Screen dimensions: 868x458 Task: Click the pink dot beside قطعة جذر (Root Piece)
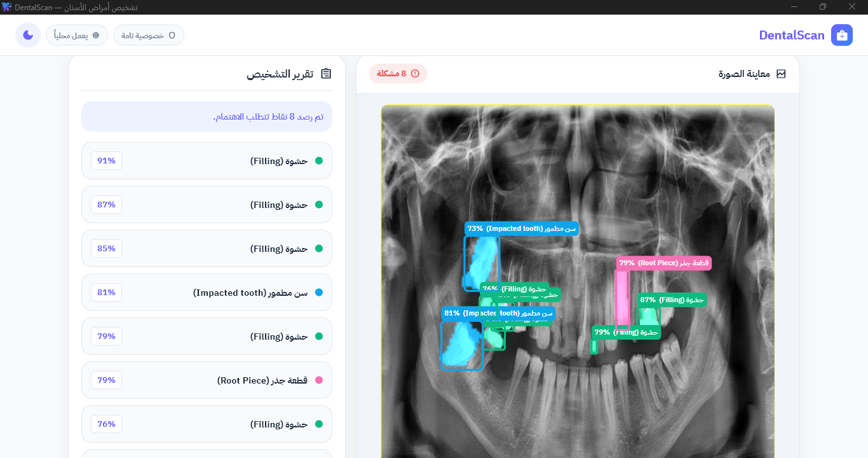coord(319,380)
